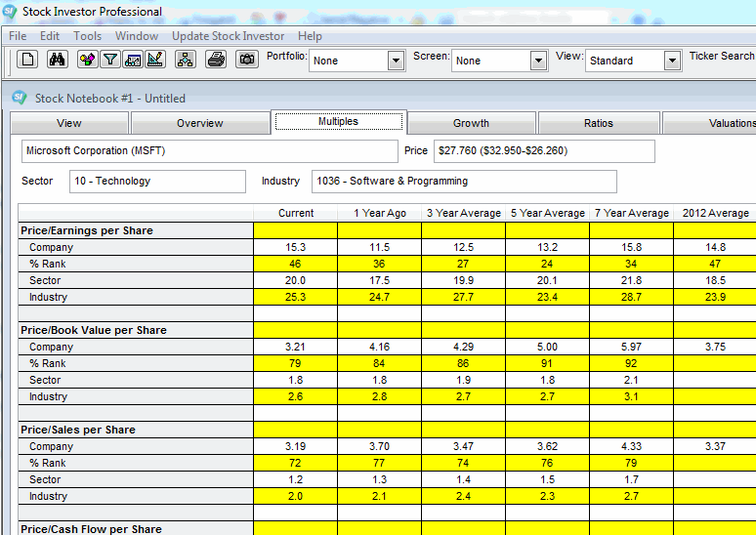Viewport: 756px width, 535px height.
Task: Open the View dropdown set to Standard
Action: [x=672, y=61]
